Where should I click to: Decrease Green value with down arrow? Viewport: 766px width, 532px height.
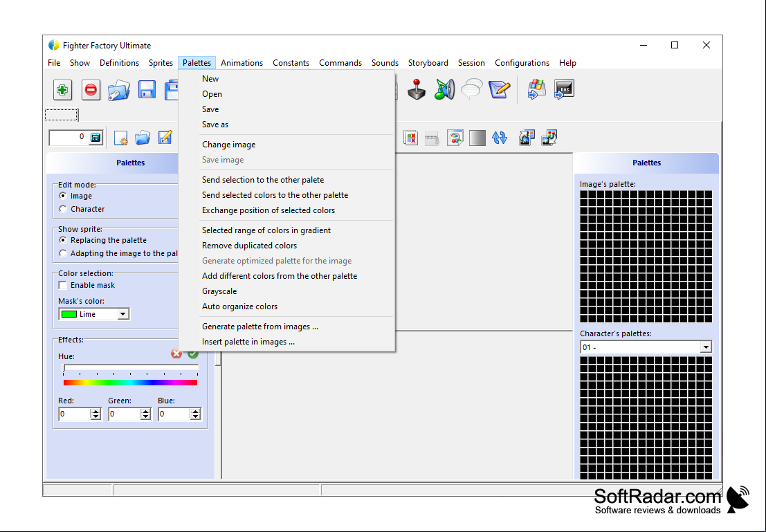pos(145,417)
